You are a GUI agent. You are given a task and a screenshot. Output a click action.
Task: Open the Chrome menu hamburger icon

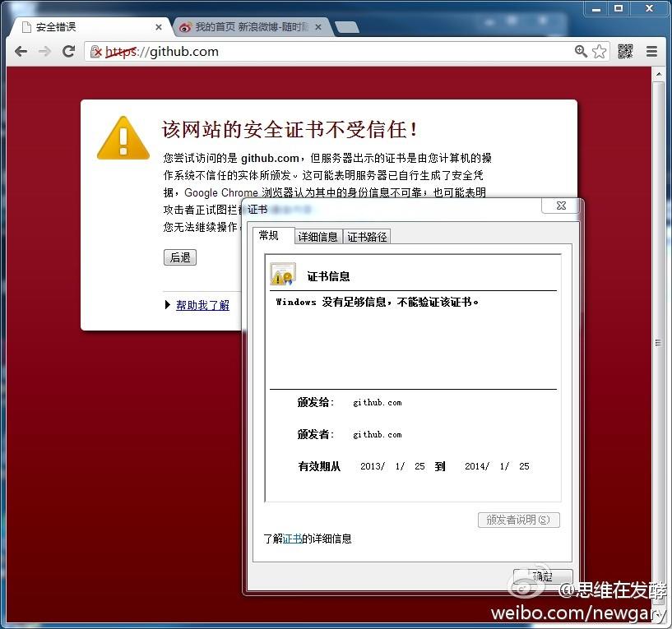(x=651, y=51)
